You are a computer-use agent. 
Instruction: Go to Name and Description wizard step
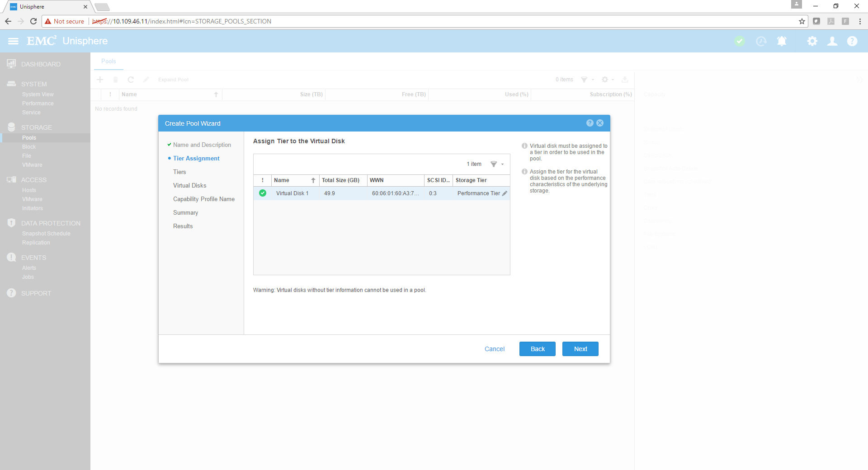[202, 145]
